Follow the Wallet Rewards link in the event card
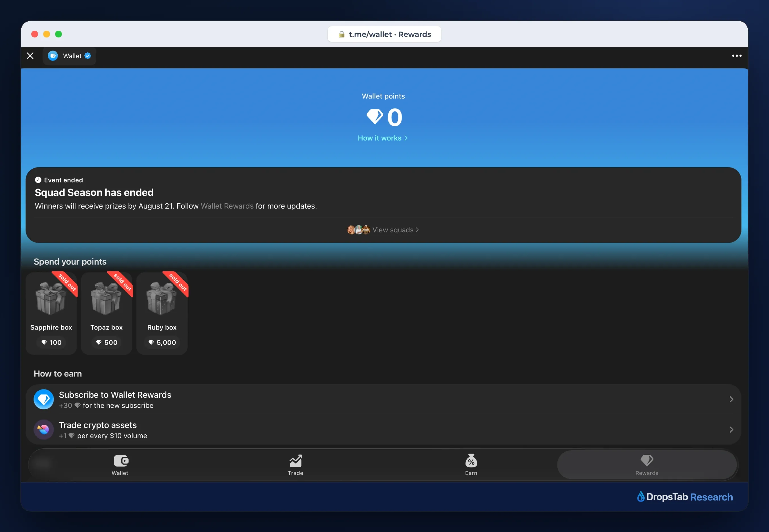 (227, 206)
